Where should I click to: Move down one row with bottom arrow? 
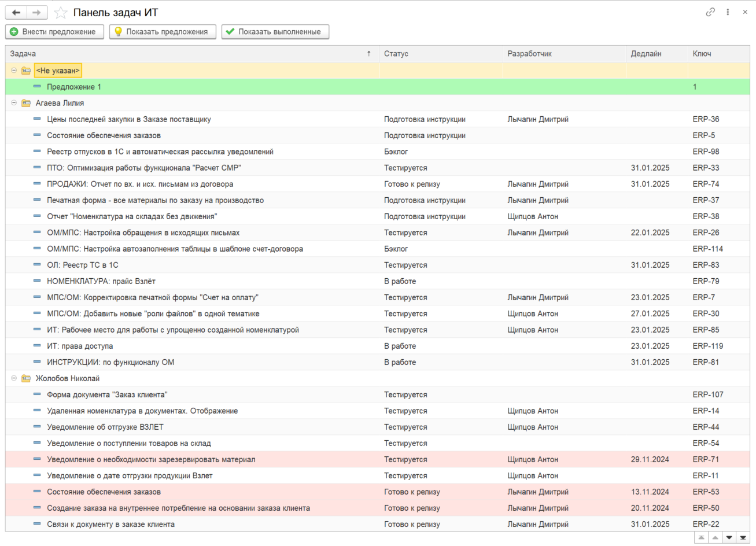coord(729,538)
